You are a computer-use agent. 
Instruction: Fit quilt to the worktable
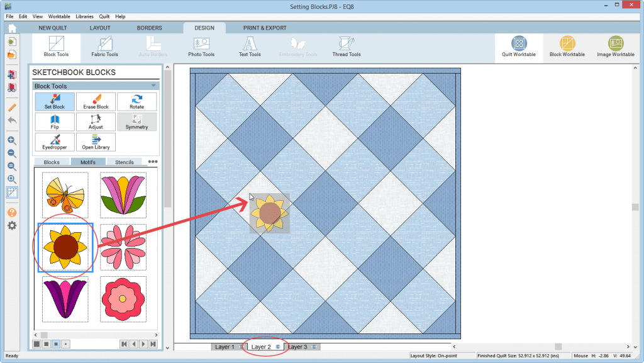(12, 179)
